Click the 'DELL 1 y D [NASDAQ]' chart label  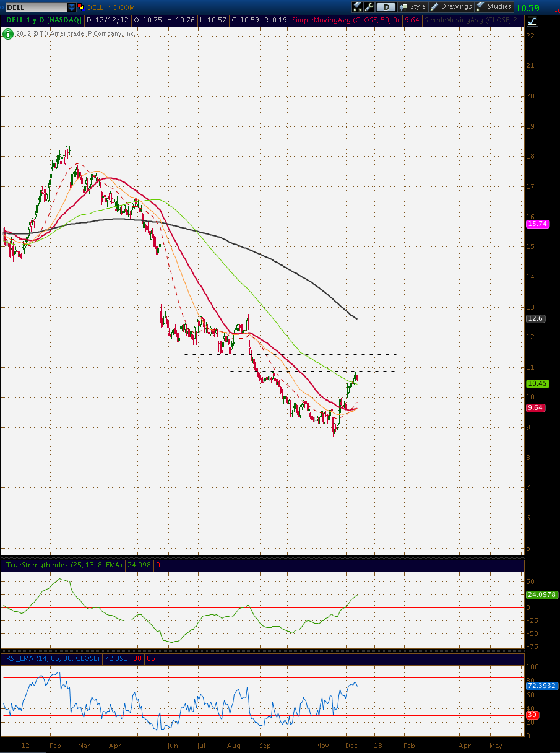coord(43,20)
